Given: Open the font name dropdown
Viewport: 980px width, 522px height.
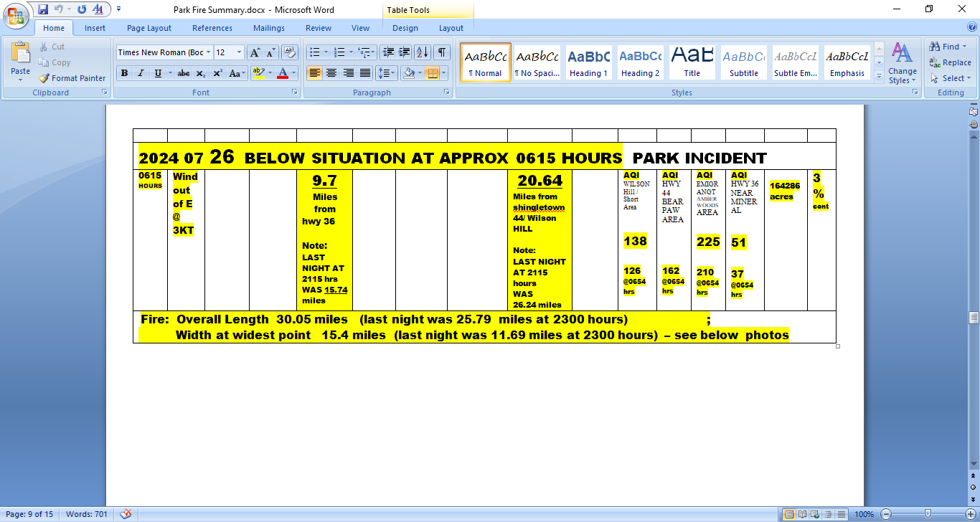Looking at the screenshot, I should coord(208,52).
